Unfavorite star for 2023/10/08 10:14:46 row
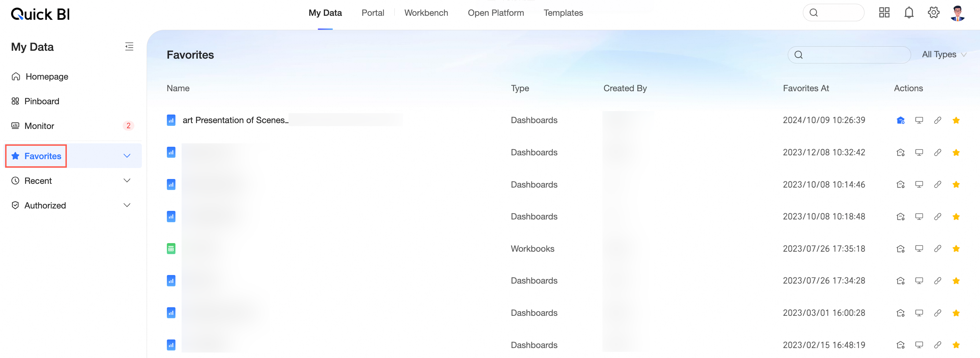Viewport: 980px width, 358px height. coord(956,185)
